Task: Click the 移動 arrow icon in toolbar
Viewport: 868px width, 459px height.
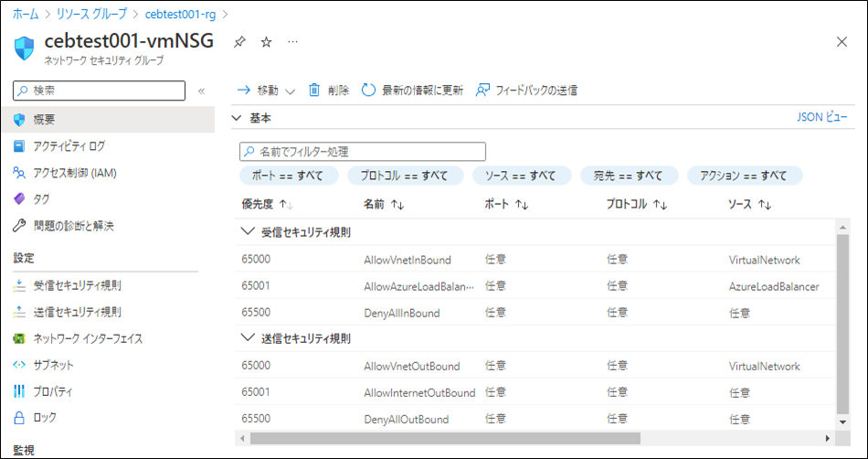Action: click(244, 91)
